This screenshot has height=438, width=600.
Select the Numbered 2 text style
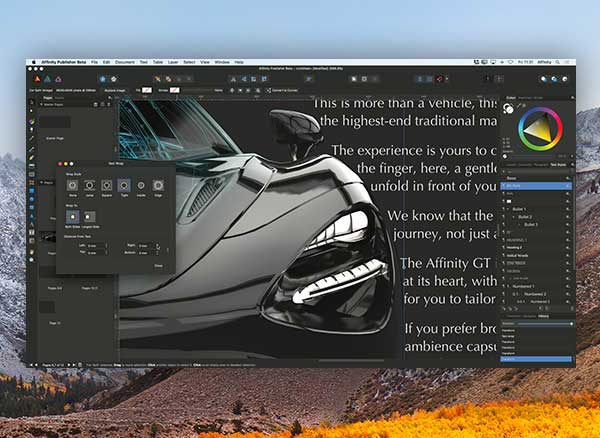535,294
